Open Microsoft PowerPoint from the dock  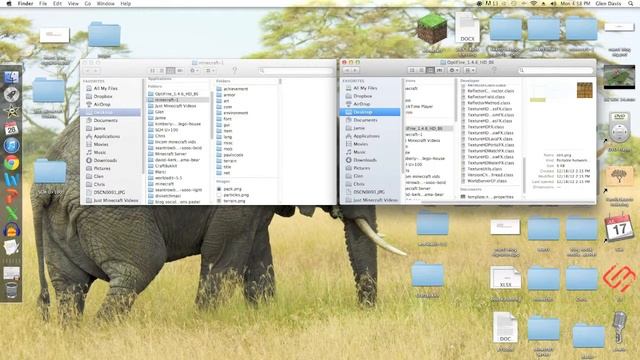pyautogui.click(x=11, y=197)
